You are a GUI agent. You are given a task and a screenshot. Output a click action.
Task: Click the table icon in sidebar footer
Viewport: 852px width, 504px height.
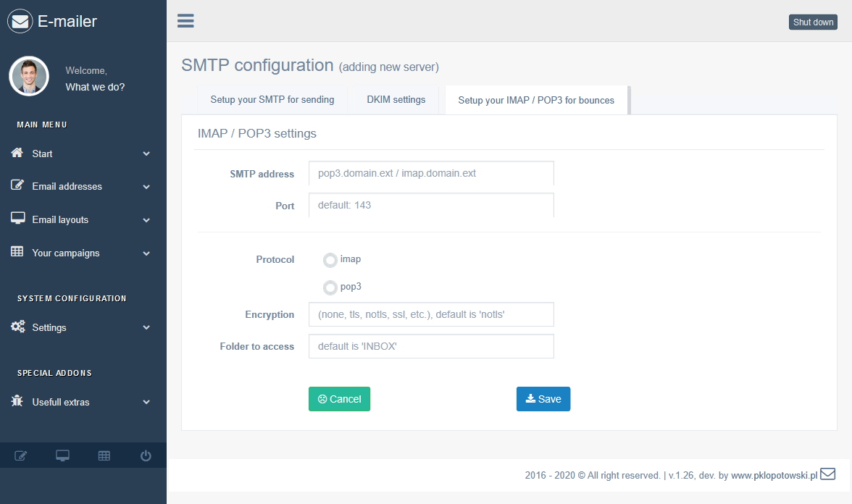tap(104, 455)
